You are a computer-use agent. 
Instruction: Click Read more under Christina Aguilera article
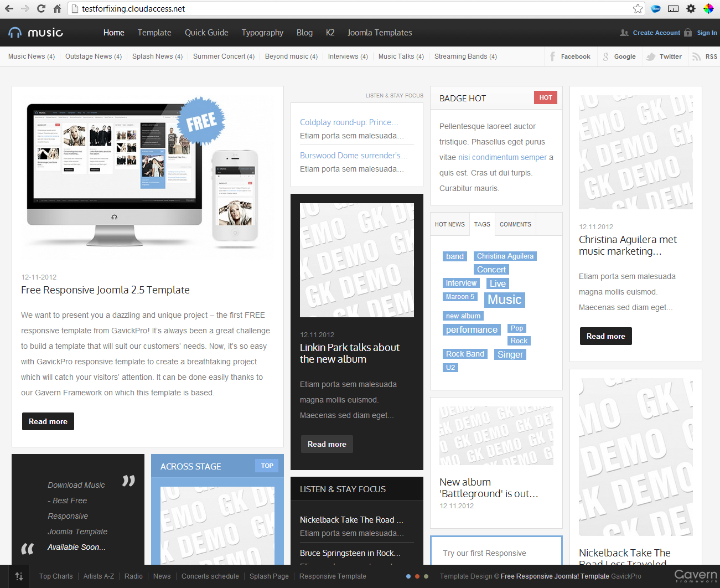point(606,336)
